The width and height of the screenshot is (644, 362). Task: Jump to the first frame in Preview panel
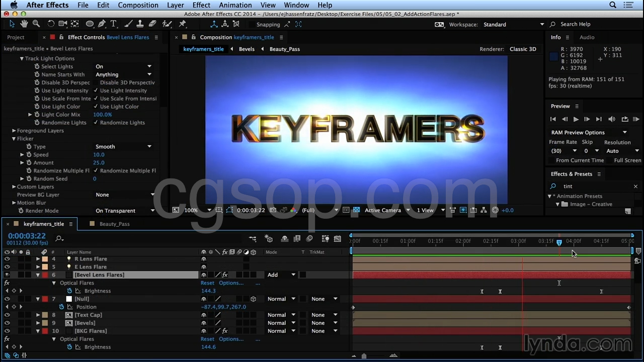click(x=553, y=119)
